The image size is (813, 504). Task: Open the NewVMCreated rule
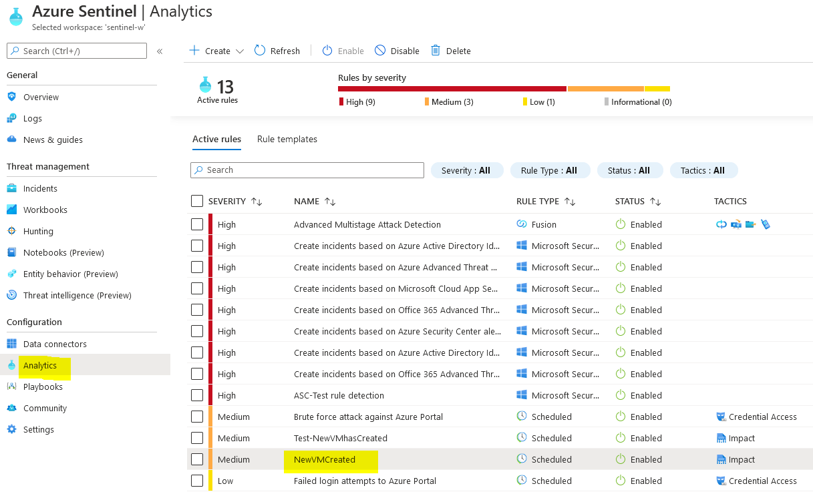pyautogui.click(x=325, y=459)
